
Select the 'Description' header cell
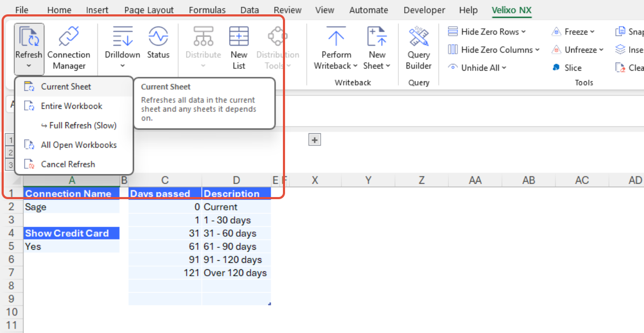pos(236,194)
